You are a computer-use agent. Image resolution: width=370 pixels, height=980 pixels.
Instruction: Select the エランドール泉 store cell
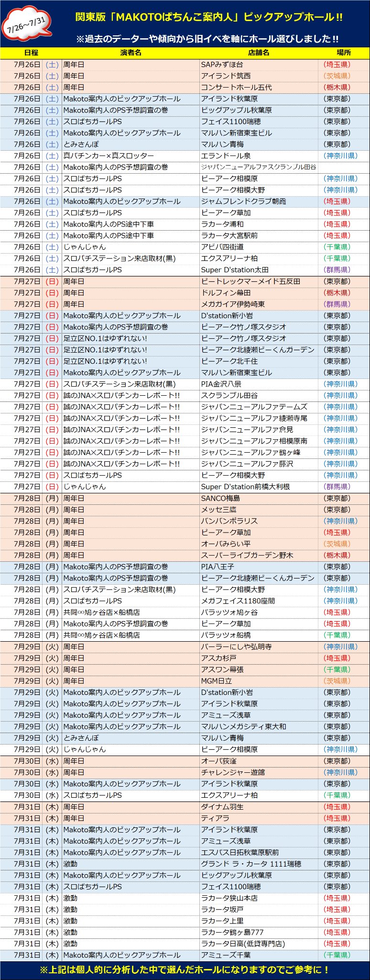[x=259, y=156]
